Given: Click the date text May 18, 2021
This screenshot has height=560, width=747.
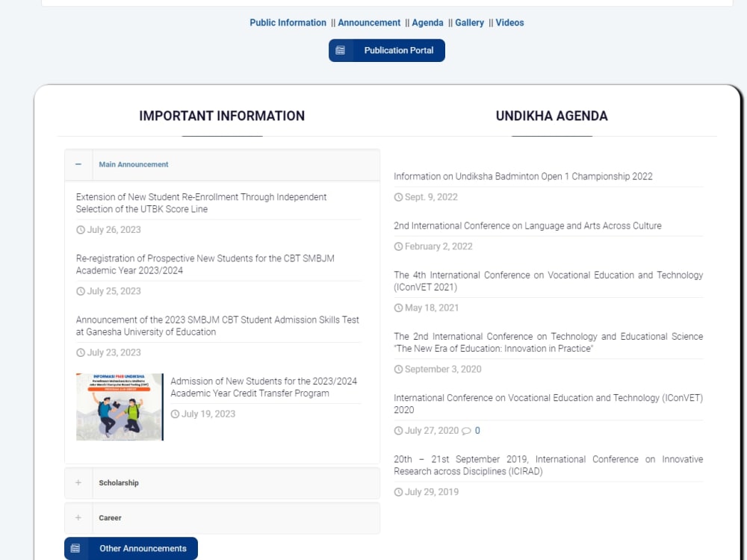Looking at the screenshot, I should (x=432, y=308).
